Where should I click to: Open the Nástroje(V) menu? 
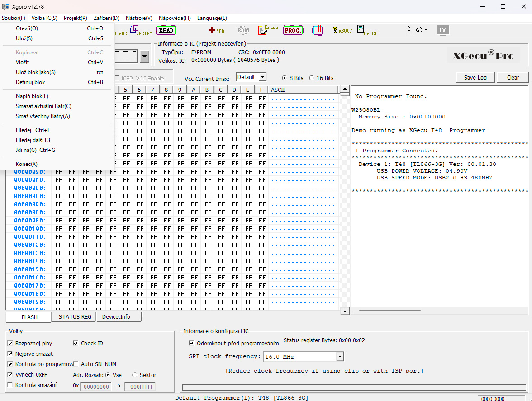point(139,18)
